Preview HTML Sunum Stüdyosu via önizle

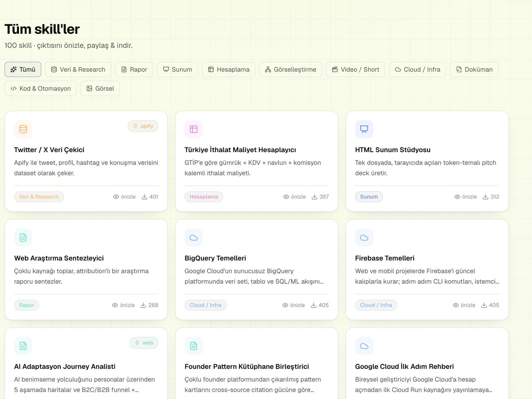tap(465, 197)
